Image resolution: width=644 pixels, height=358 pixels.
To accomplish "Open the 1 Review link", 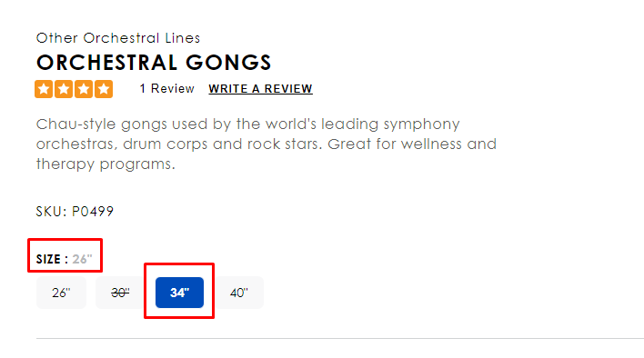I will [166, 88].
